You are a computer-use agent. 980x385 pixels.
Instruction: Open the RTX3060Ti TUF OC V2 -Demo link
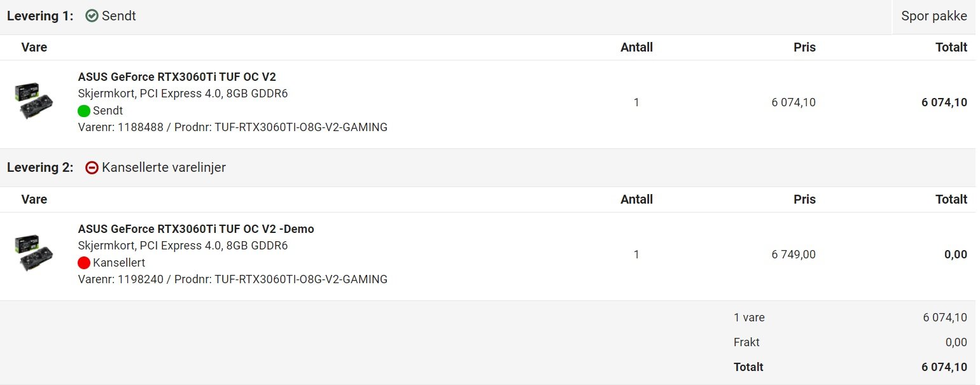click(196, 229)
